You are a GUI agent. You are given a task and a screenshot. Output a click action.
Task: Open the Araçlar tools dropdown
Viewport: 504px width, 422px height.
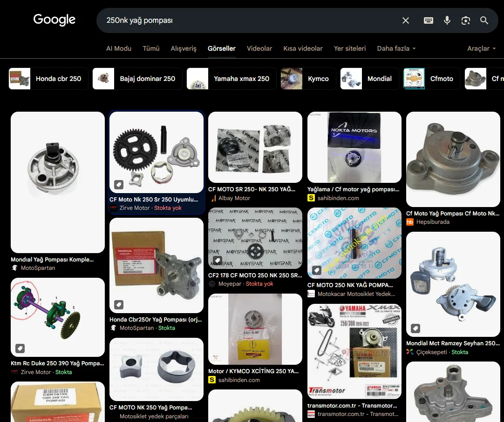point(482,48)
